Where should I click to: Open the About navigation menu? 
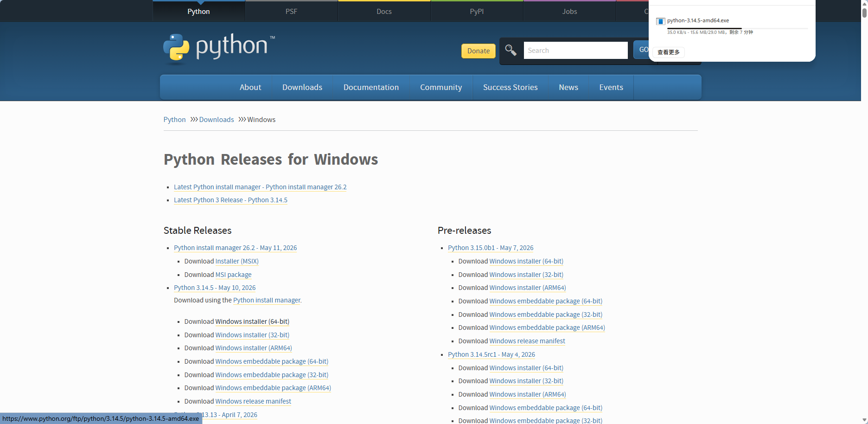pos(250,87)
